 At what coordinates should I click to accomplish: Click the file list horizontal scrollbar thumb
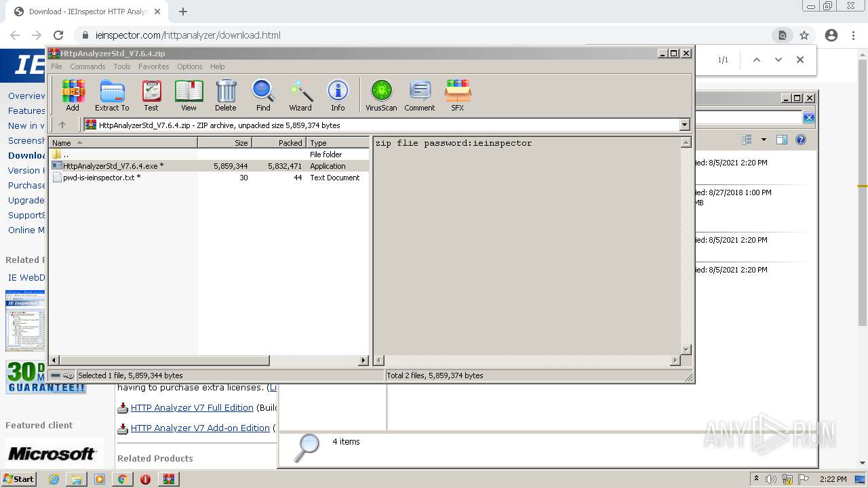[x=165, y=361]
